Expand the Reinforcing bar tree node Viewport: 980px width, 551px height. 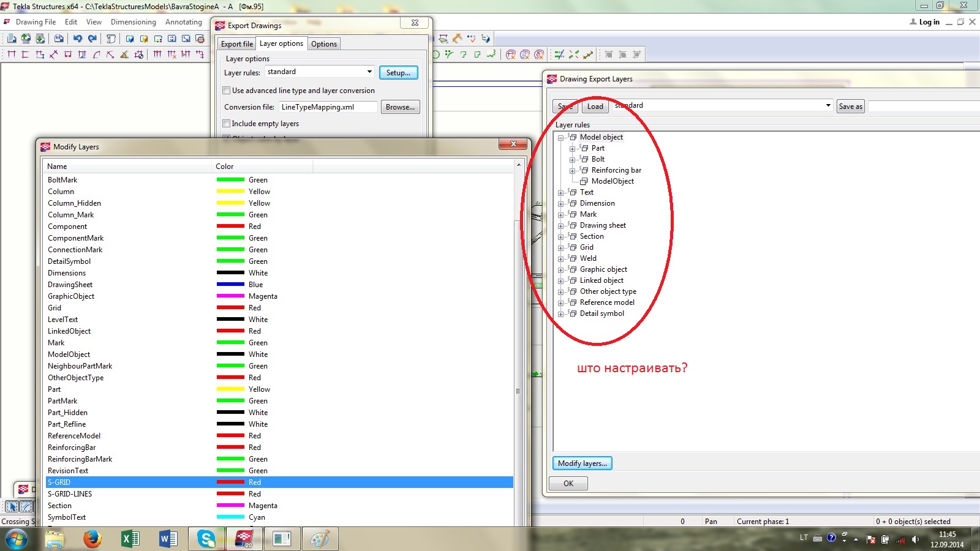(572, 171)
